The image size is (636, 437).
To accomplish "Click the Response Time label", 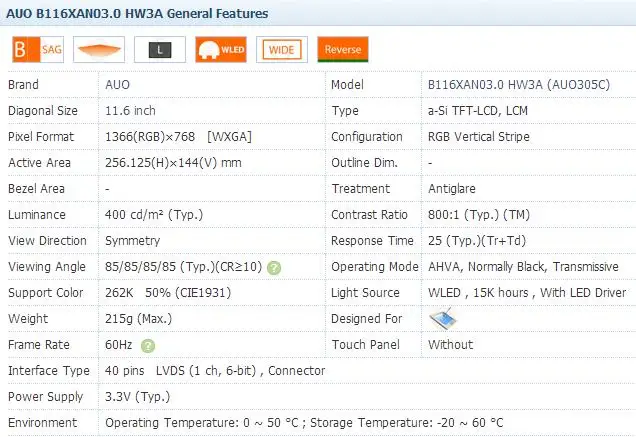I will (372, 241).
